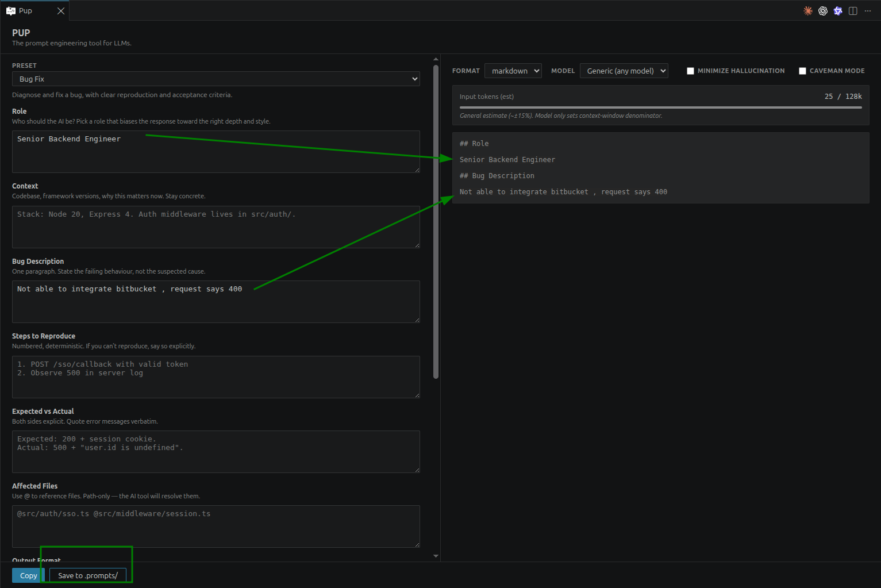The height and width of the screenshot is (588, 881).
Task: Enable the Minimize Hallucination checkbox
Action: 690,71
